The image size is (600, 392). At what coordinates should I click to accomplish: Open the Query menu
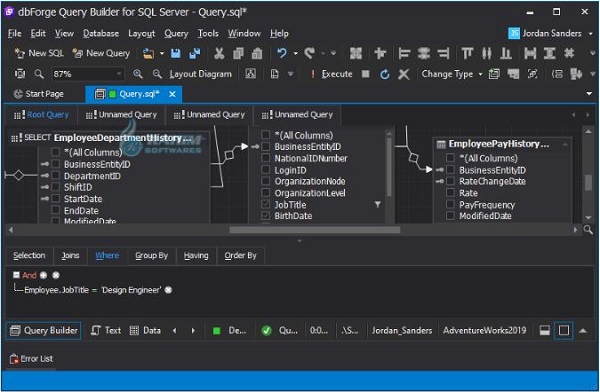point(176,33)
